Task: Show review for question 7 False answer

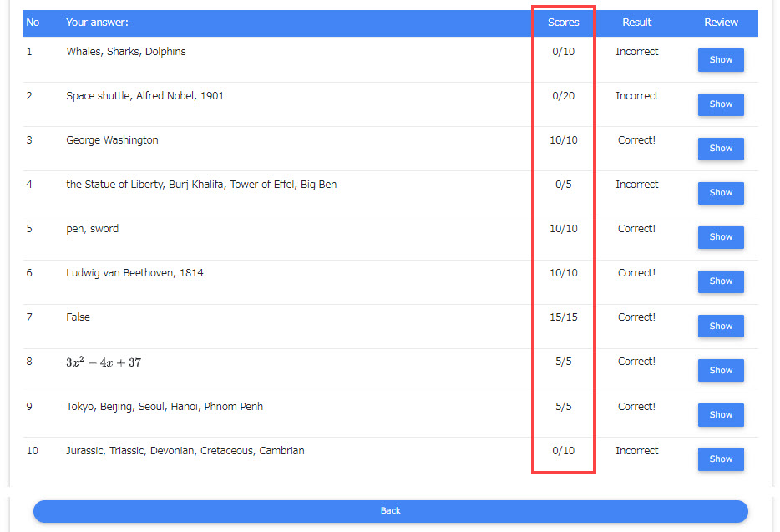Action: (x=720, y=327)
